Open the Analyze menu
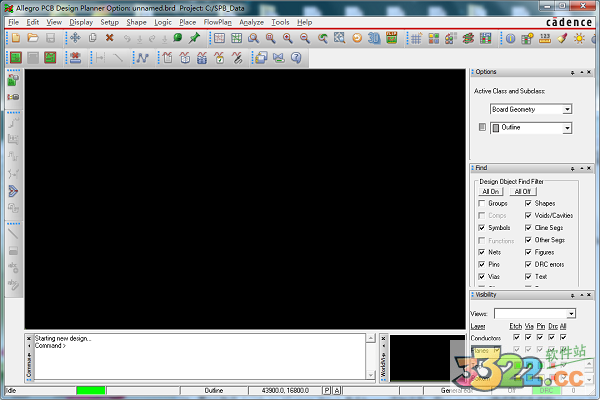 (x=251, y=22)
